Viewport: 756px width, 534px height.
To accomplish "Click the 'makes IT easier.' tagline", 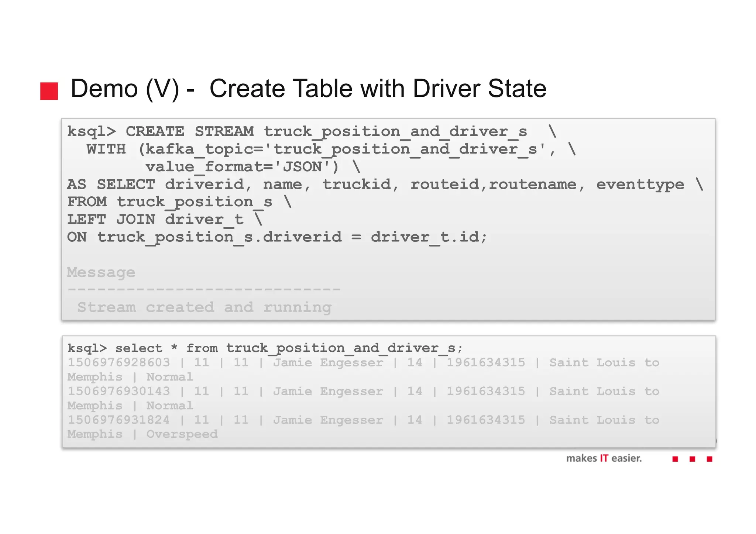I will (x=604, y=458).
